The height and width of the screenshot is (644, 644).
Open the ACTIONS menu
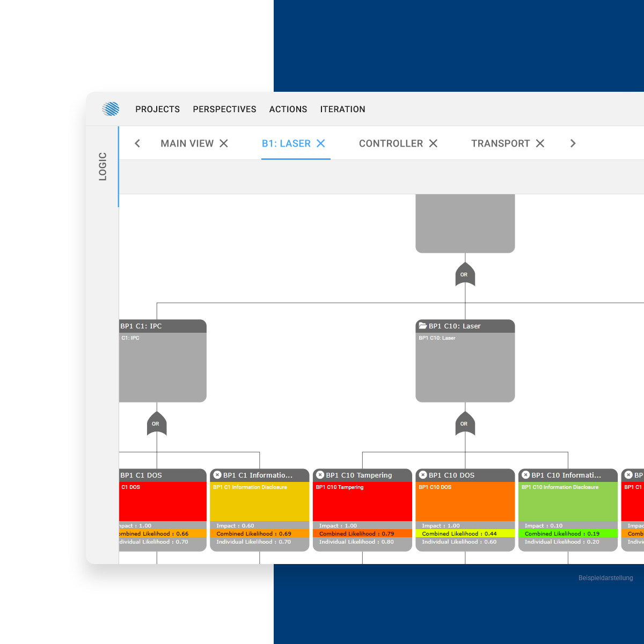tap(288, 109)
